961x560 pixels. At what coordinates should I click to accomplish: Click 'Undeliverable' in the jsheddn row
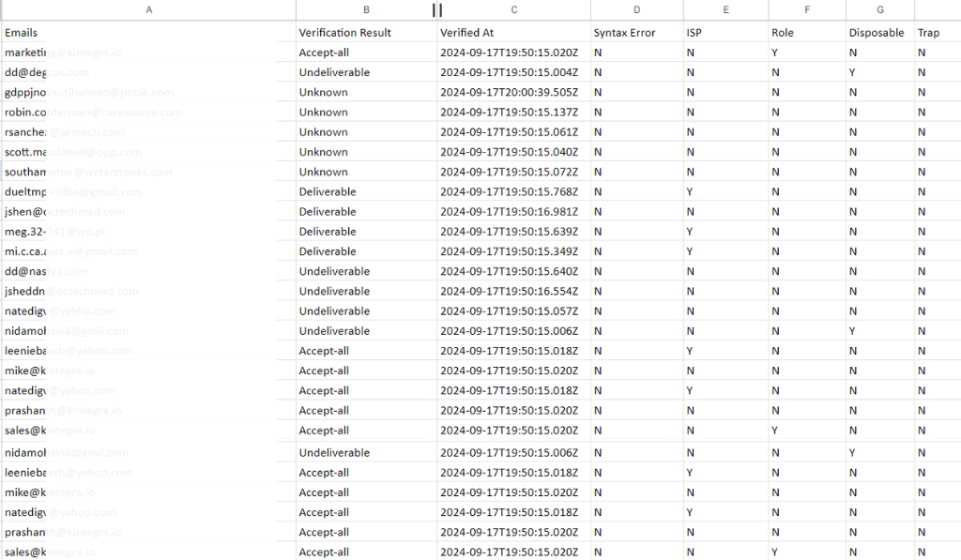(x=335, y=292)
